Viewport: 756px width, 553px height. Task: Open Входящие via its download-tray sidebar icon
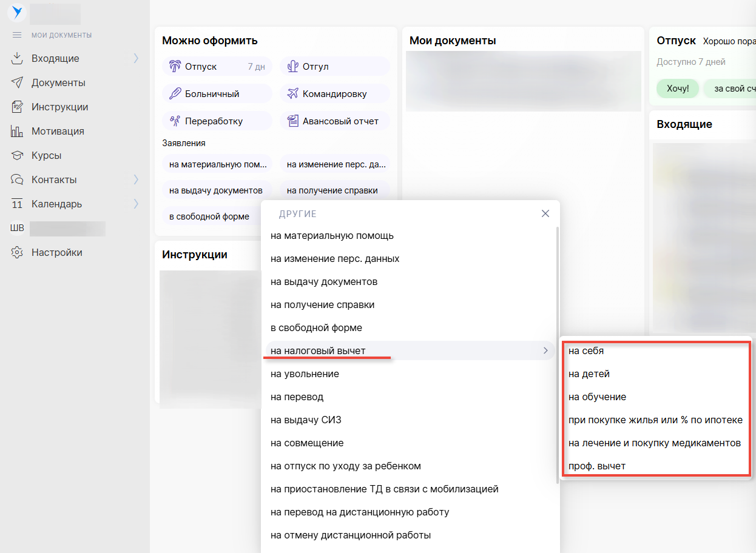click(x=17, y=58)
